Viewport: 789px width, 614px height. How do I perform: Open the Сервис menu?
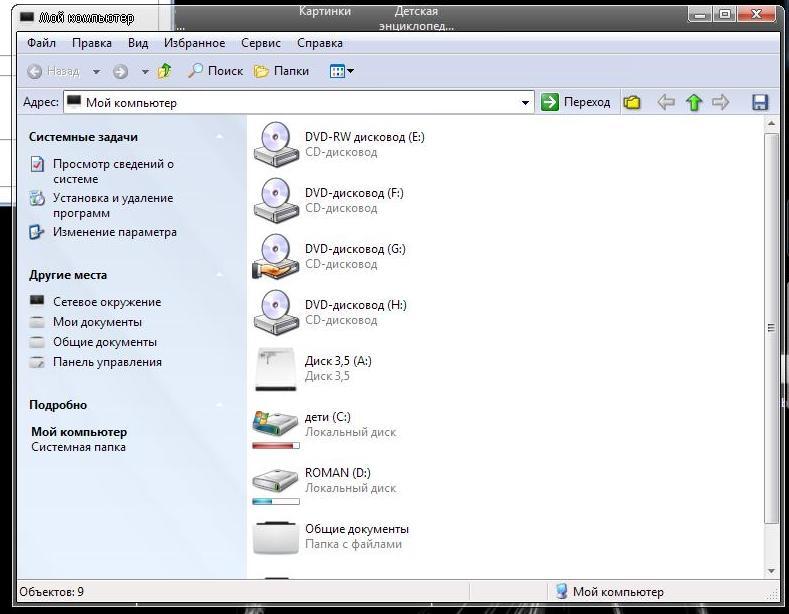pyautogui.click(x=261, y=43)
